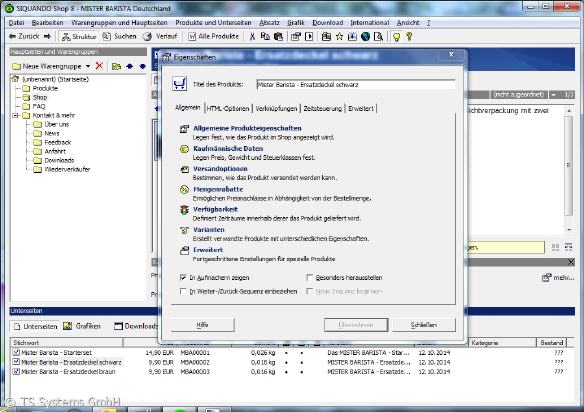Toggle checkbox of Ersatzdeckel schwarz row
The width and height of the screenshot is (584, 412).
tap(16, 362)
